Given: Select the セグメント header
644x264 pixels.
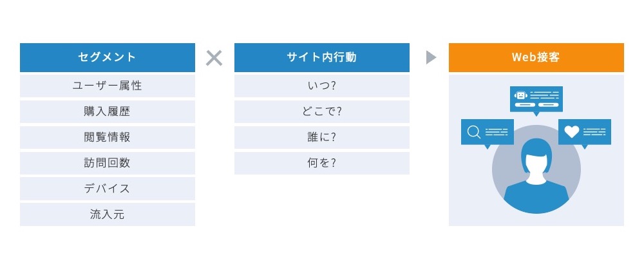Looking at the screenshot, I should tap(107, 57).
